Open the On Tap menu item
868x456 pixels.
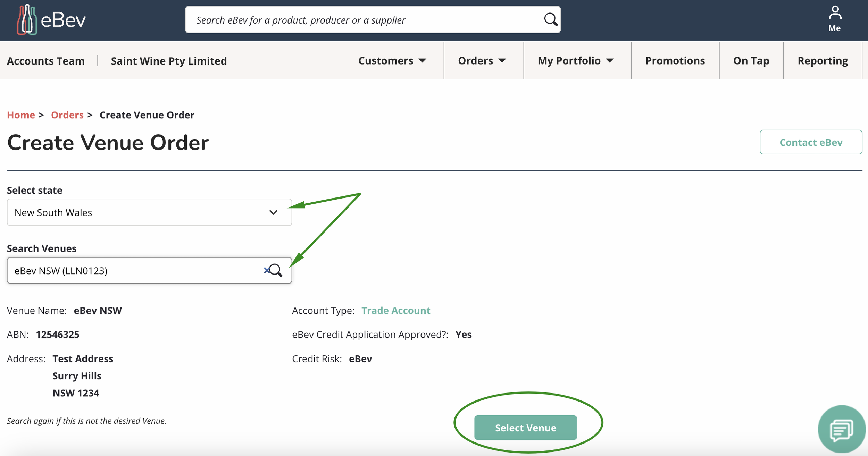click(x=751, y=61)
